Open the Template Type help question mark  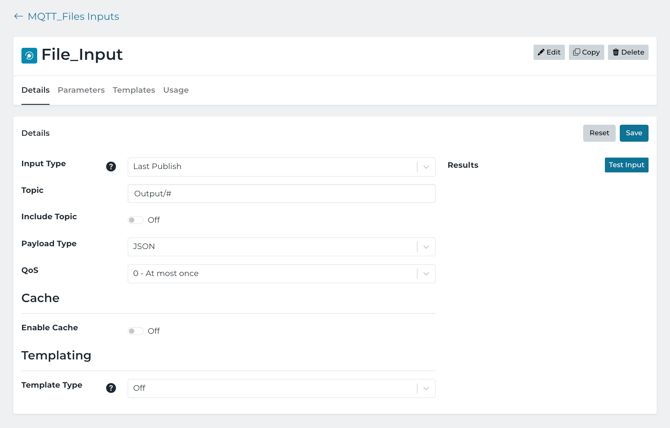tap(111, 388)
